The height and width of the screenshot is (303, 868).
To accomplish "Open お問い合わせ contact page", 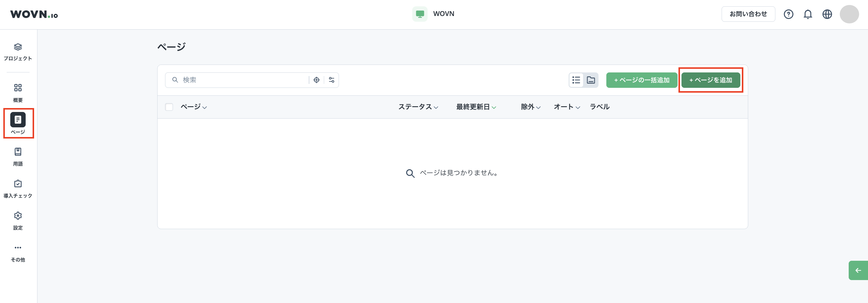I will tap(748, 14).
